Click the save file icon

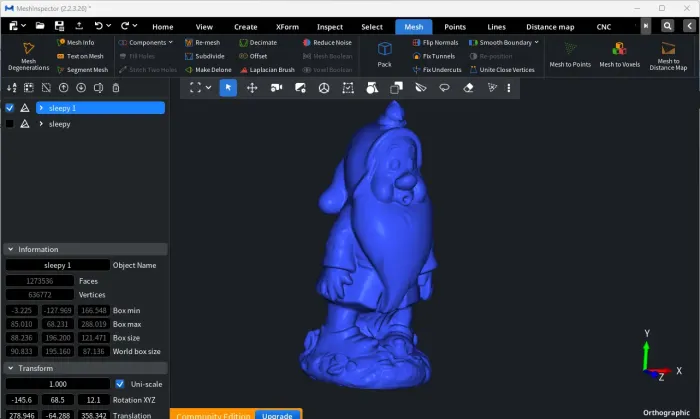click(x=59, y=26)
